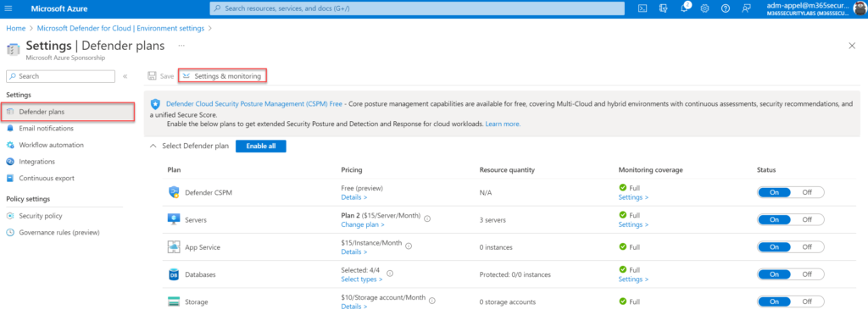Click the Defender plans sidebar icon

coord(10,112)
